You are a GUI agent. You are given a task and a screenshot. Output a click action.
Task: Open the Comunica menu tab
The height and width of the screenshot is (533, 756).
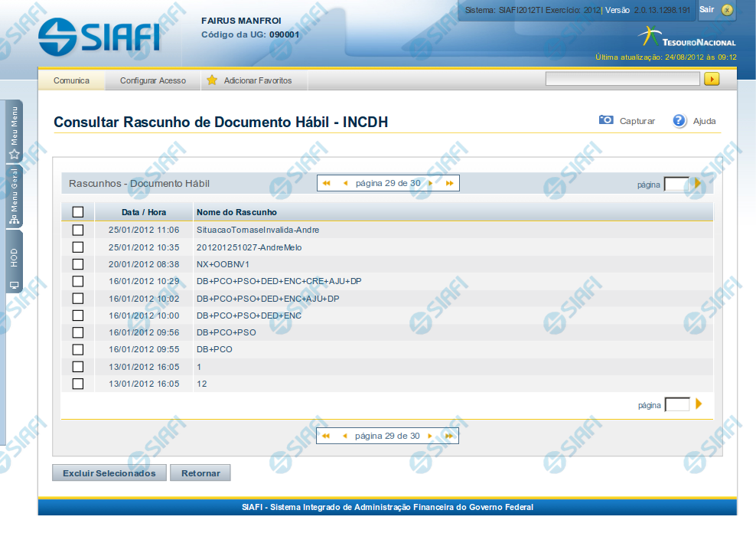[x=71, y=80]
